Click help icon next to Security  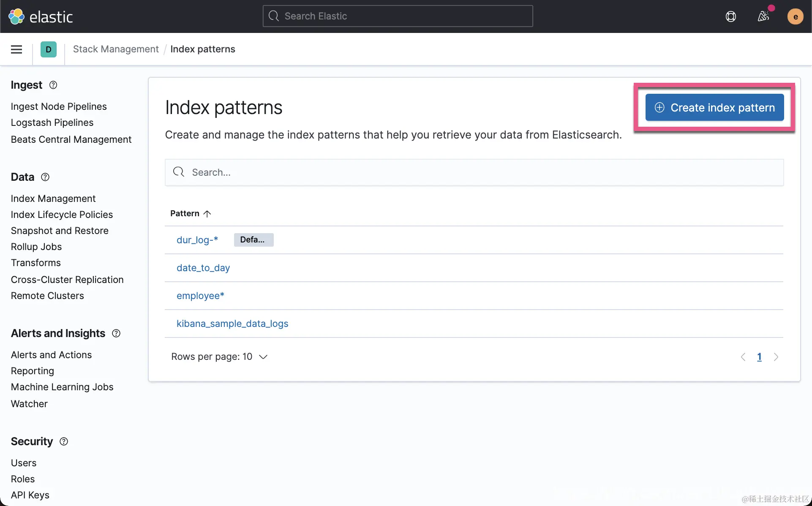64,441
